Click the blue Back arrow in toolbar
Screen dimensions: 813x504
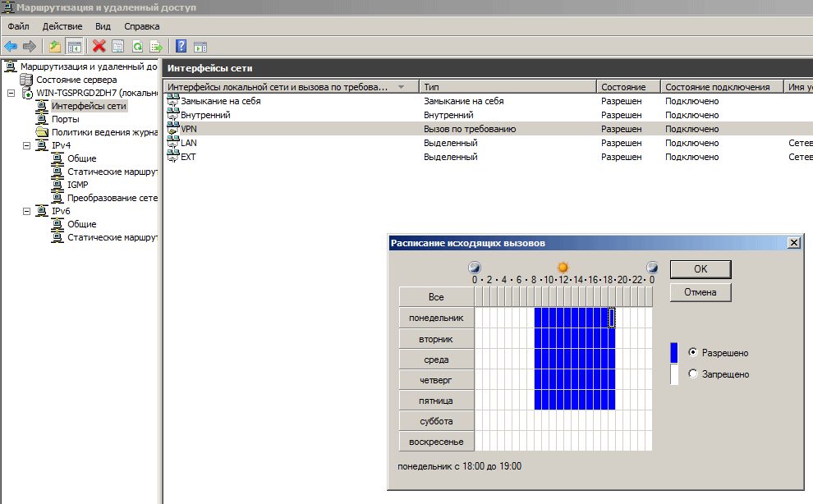[11, 46]
